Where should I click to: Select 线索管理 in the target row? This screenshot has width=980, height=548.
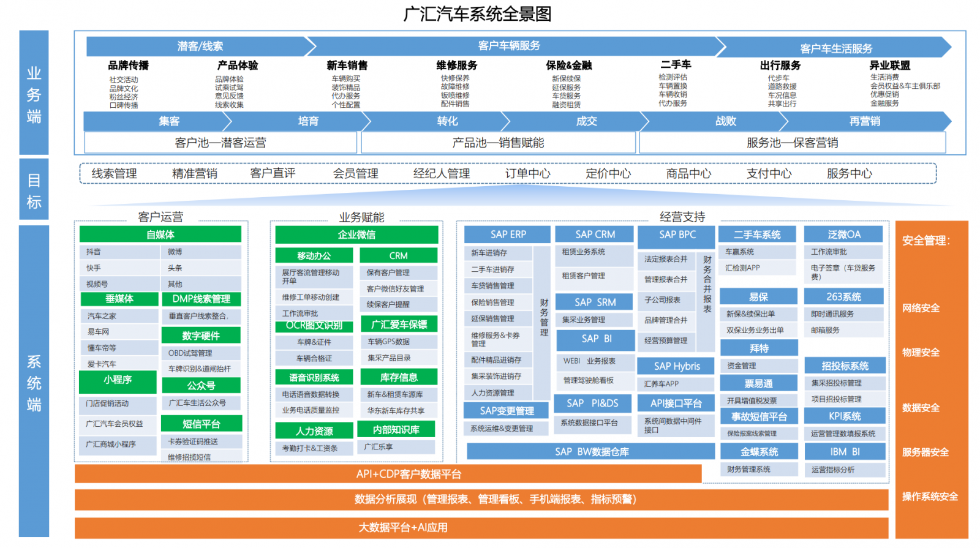[114, 174]
